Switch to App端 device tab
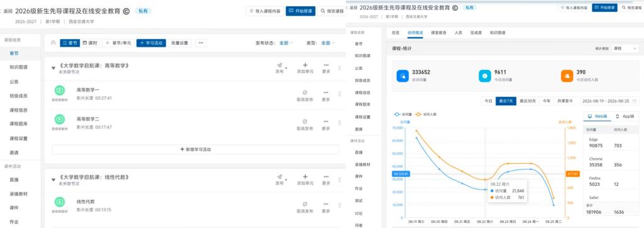 (625, 117)
